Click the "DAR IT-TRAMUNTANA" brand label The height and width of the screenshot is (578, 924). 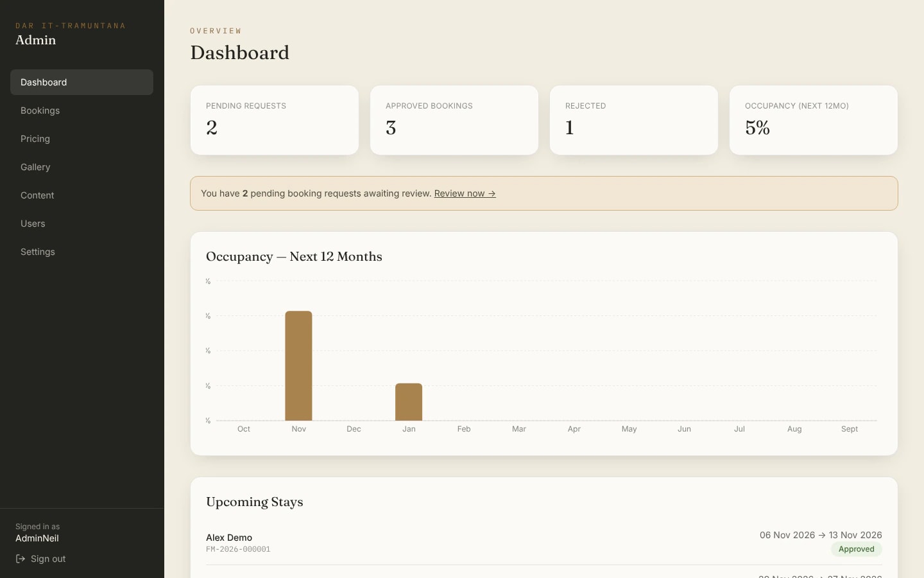pos(71,26)
